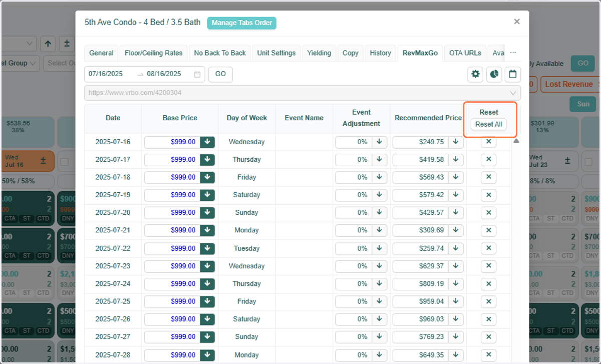Screen dimensions: 601x364
Task: Toggle checkbox beside Wed Jul 16 card
Action: [64, 162]
